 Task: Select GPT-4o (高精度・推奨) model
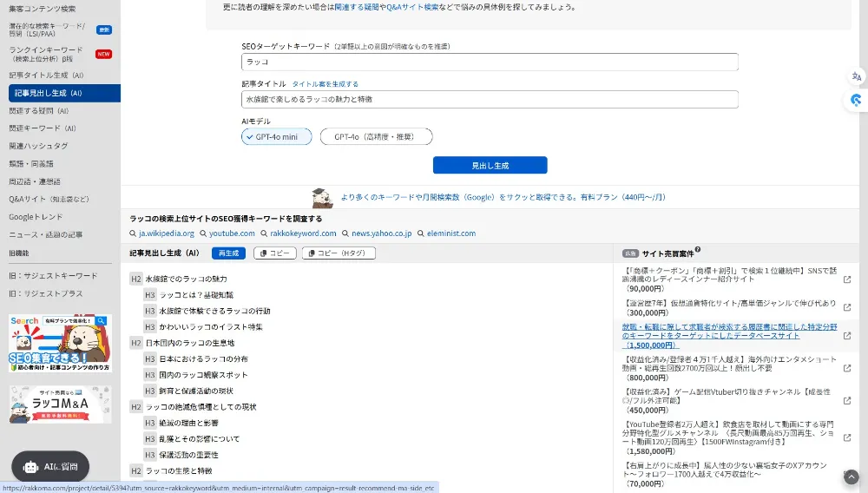click(x=376, y=136)
